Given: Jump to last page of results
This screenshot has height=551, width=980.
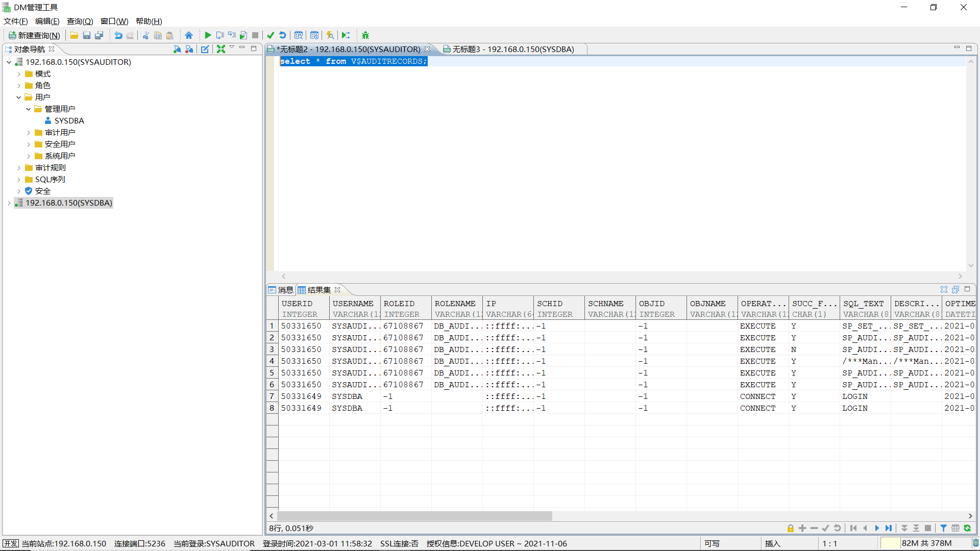Looking at the screenshot, I should 889,528.
